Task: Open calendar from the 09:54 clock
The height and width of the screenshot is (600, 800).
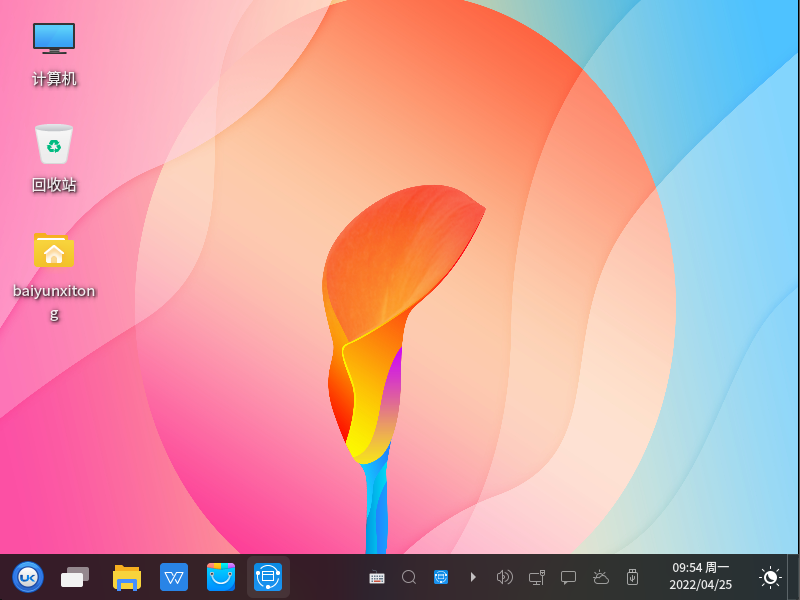Action: point(700,576)
